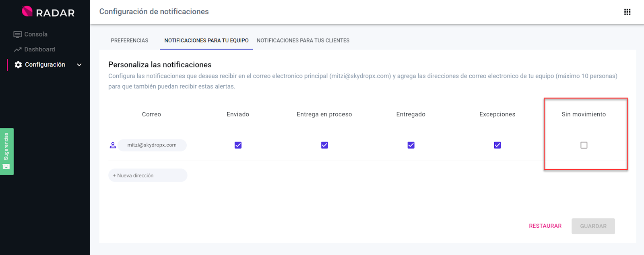
Task: Click the Nueva dirección input field
Action: (148, 175)
